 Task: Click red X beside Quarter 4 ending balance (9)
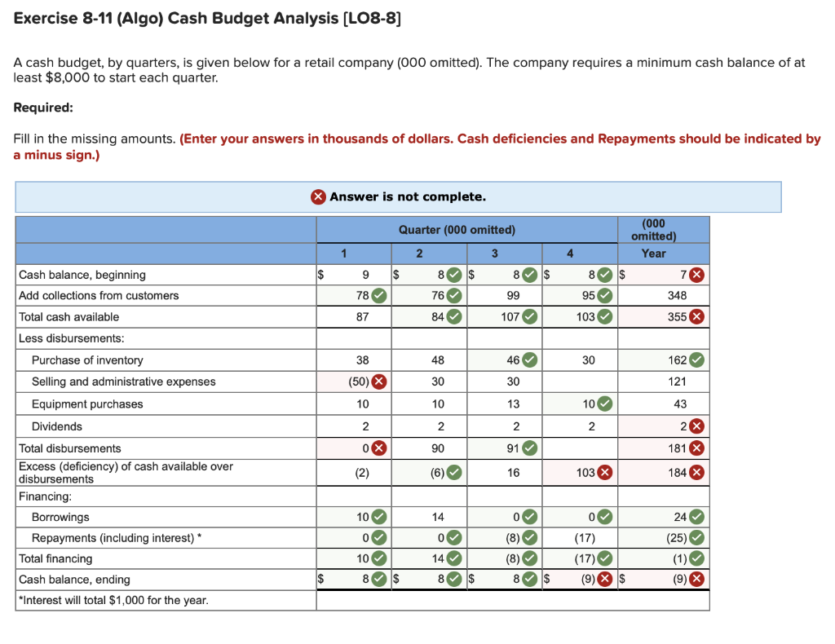point(604,579)
